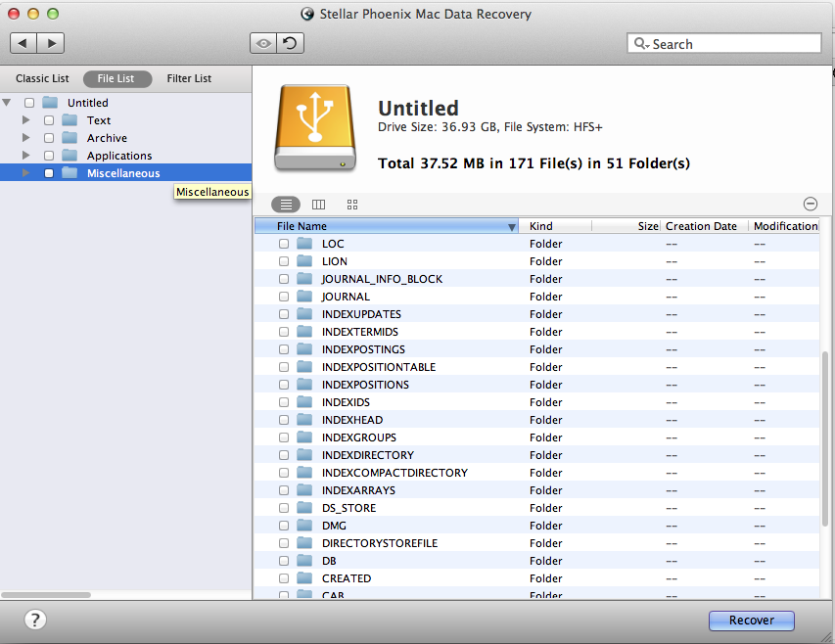The height and width of the screenshot is (644, 835).
Task: Click the Kind cell of LOC row
Action: pyautogui.click(x=546, y=244)
